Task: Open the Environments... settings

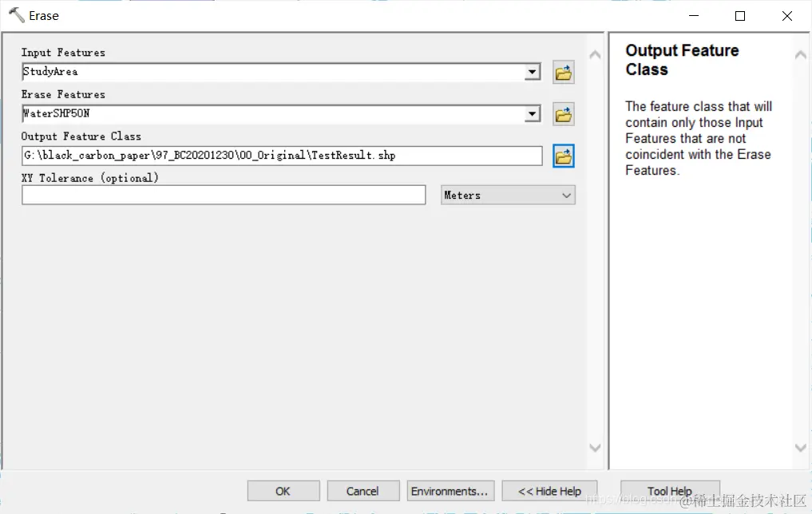Action: coord(450,491)
